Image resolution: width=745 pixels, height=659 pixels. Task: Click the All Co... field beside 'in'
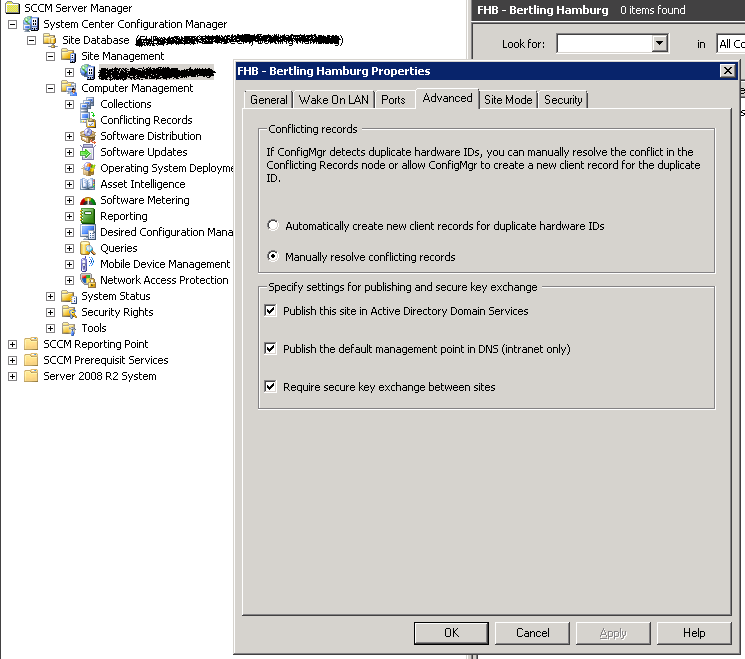click(x=731, y=44)
